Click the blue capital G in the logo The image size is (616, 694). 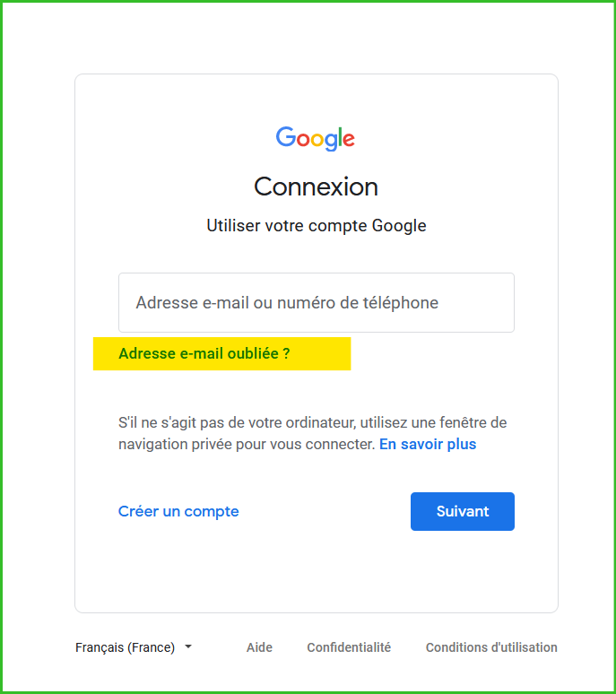285,137
